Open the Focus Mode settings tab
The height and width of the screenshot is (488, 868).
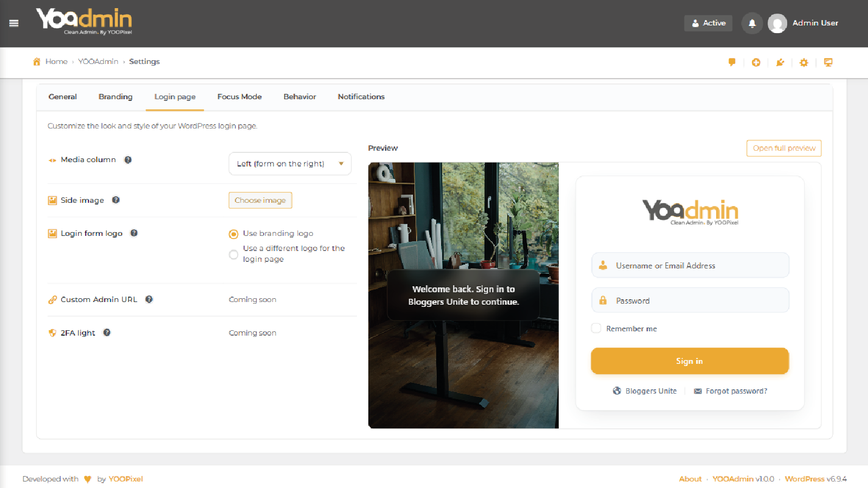(x=239, y=97)
